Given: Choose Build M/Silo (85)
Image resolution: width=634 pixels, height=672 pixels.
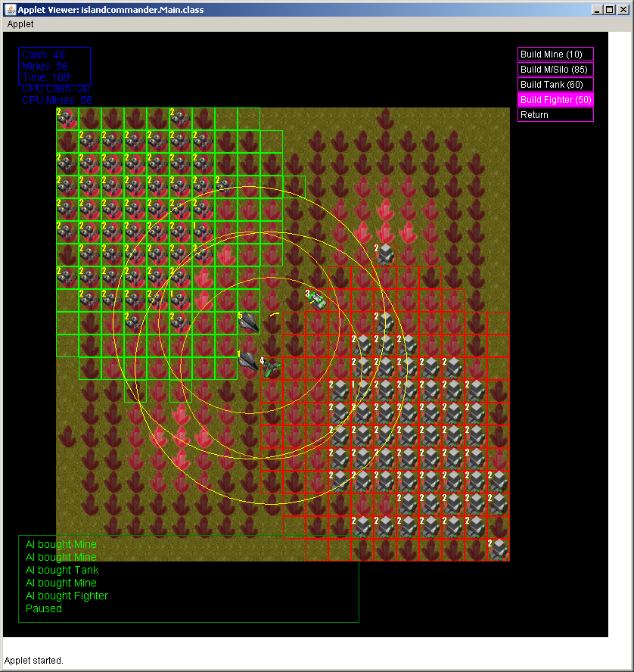Looking at the screenshot, I should [555, 70].
